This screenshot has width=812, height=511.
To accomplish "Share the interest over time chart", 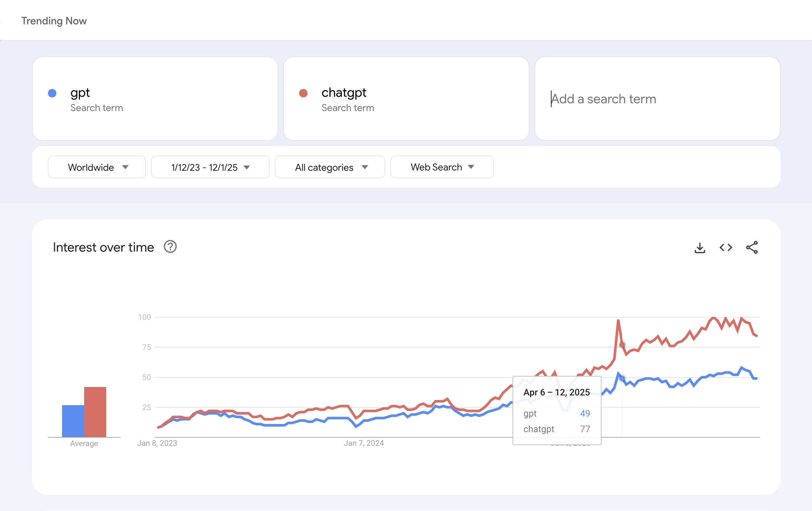I will click(x=752, y=248).
